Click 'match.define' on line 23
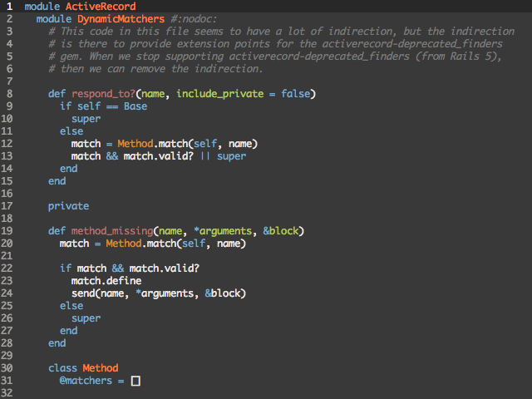Screen dimensions: 532x399 (106, 281)
